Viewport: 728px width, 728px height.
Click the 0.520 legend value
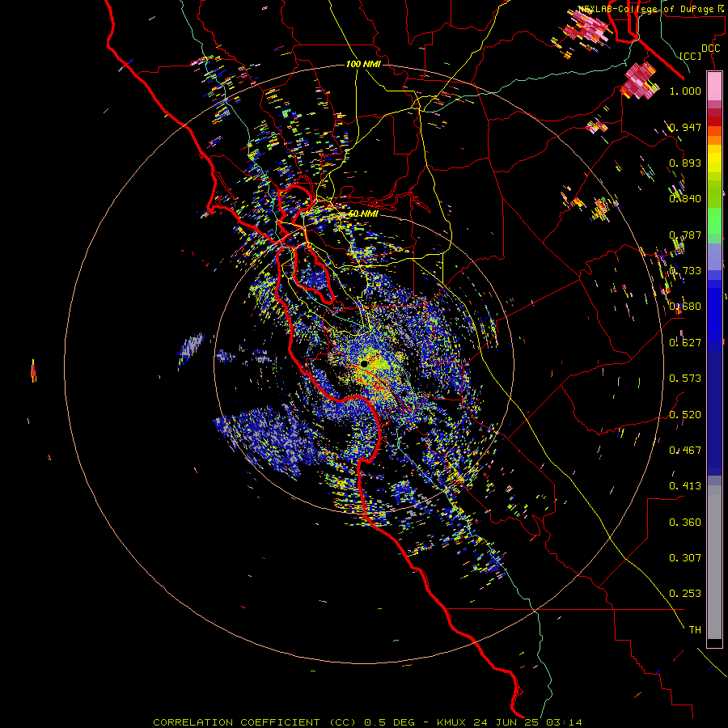coord(685,415)
